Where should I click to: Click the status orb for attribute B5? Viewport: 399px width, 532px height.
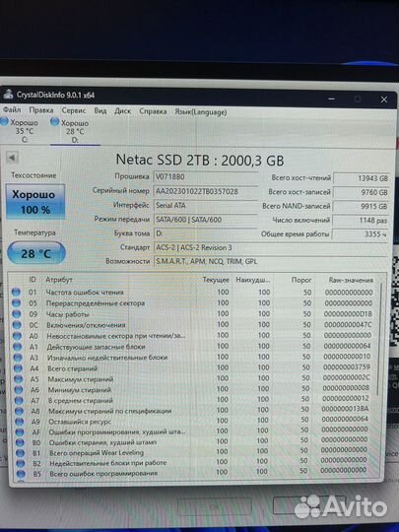(x=22, y=473)
